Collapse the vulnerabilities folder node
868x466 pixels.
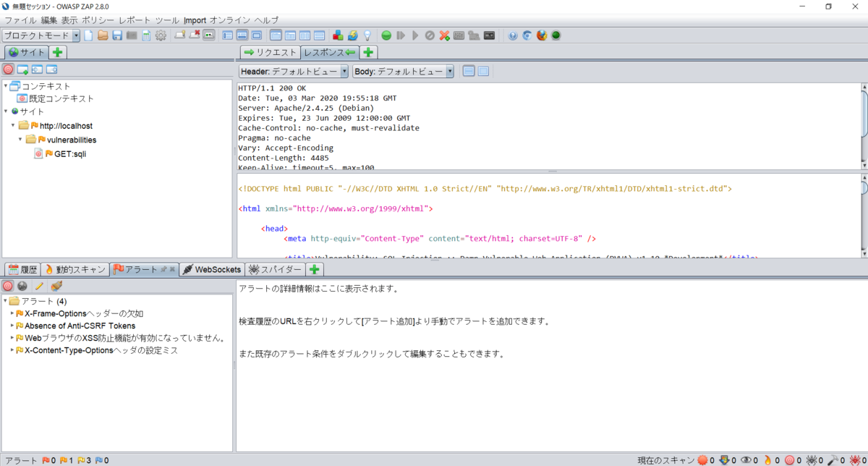pyautogui.click(x=21, y=140)
